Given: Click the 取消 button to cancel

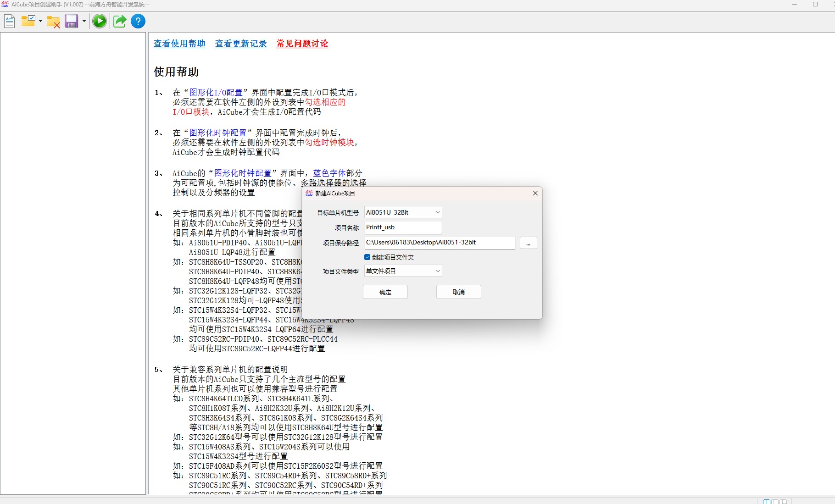Looking at the screenshot, I should pos(458,292).
